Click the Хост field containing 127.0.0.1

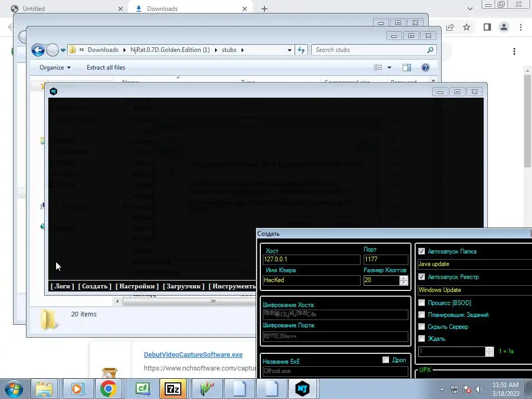(312, 260)
